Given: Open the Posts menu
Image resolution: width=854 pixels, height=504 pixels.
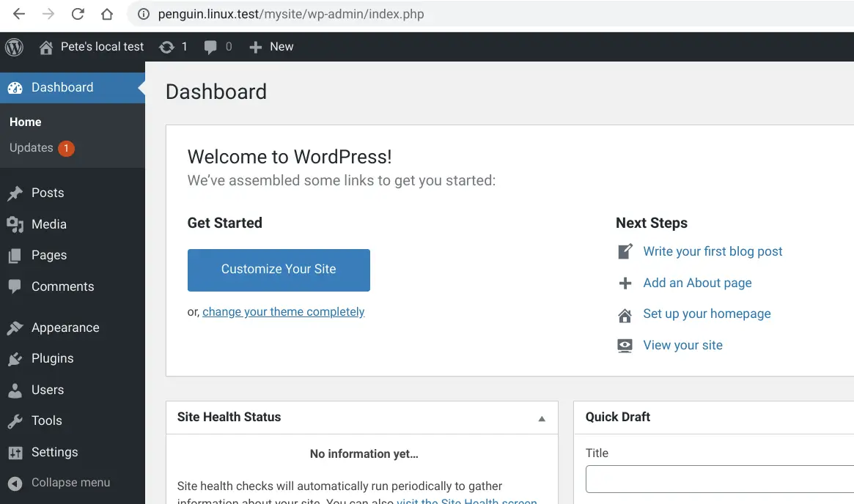Looking at the screenshot, I should pyautogui.click(x=48, y=193).
